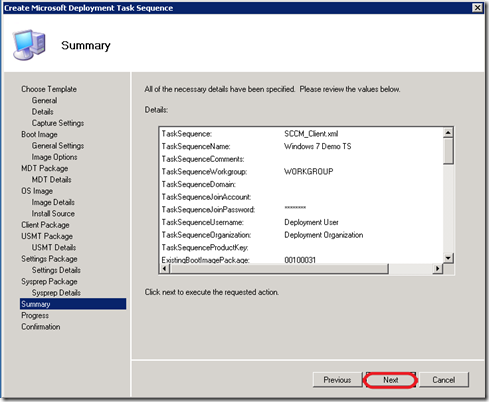The height and width of the screenshot is (402, 489).
Task: Click the Deployment User value
Action: pyautogui.click(x=311, y=222)
